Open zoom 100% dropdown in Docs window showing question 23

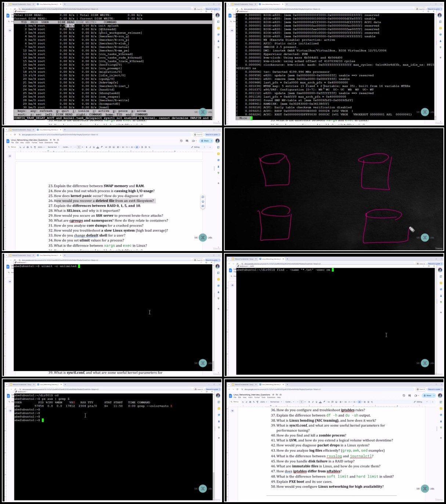(x=40, y=147)
